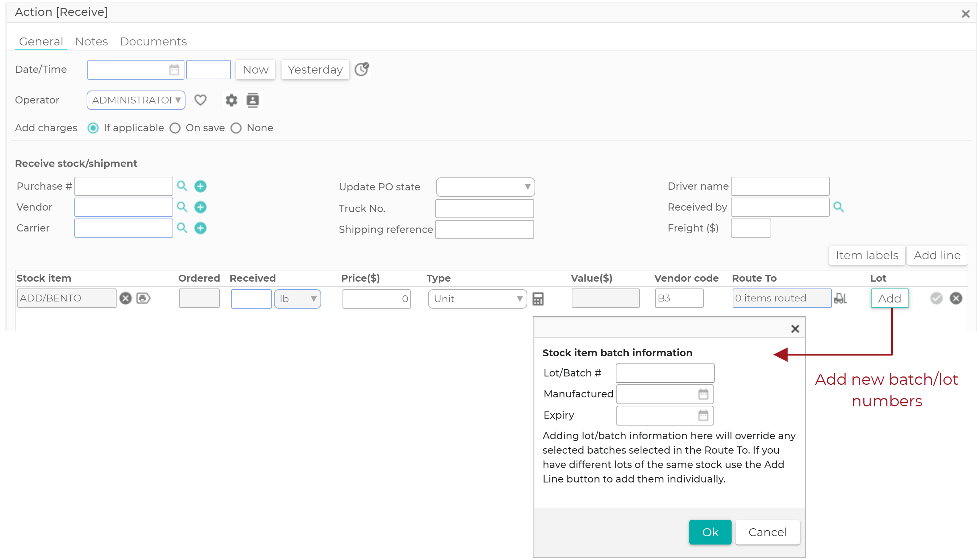Viewport: 977px width, 560px height.
Task: Select If applicable for Add charges
Action: pos(93,128)
